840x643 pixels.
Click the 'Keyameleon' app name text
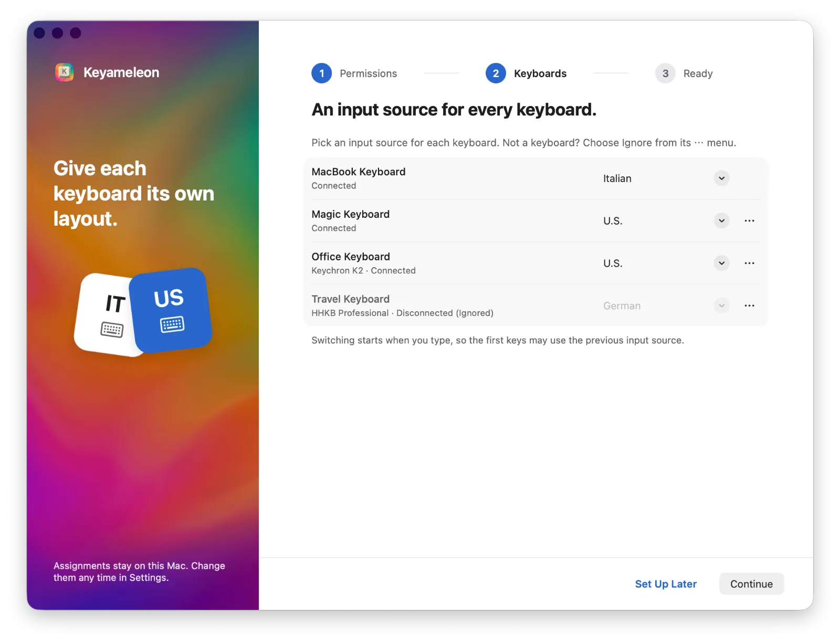(121, 72)
